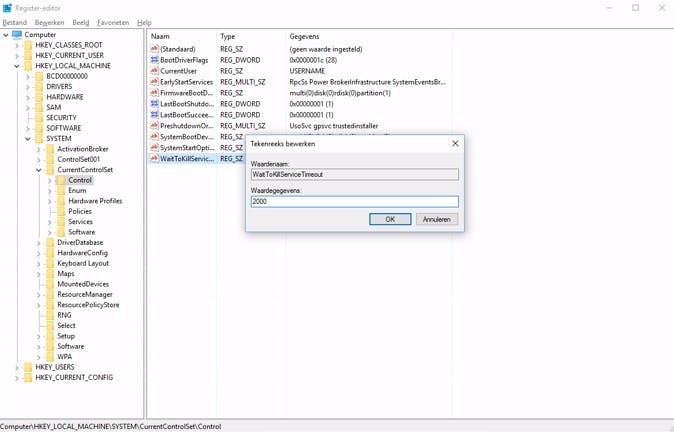Click the SystemBootDev... value icon
Viewport: 674px width, 432px height.
[x=154, y=137]
